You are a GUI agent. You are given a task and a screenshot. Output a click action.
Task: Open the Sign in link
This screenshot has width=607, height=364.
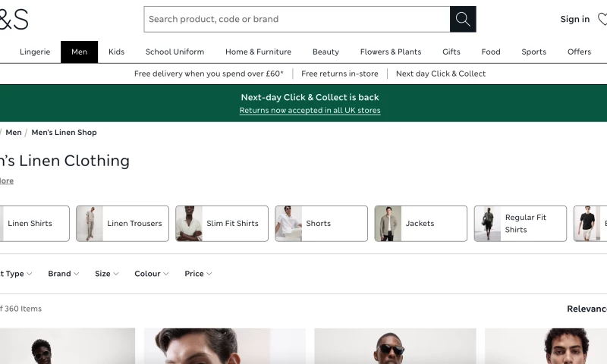coord(575,19)
